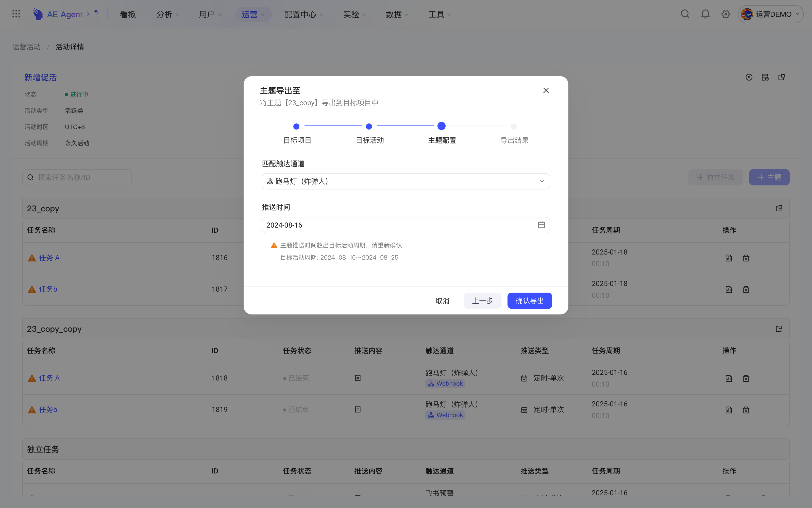Expand the 分析 navigation menu

[167, 14]
